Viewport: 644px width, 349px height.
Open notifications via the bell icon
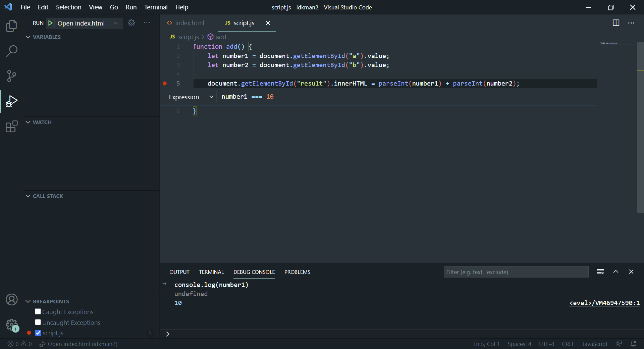click(634, 344)
